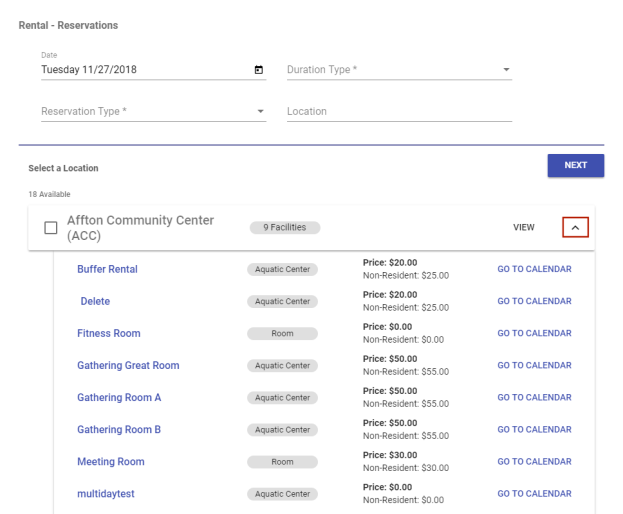Go to calendar for Gathering Room B
This screenshot has height=514, width=623.
[x=534, y=429]
